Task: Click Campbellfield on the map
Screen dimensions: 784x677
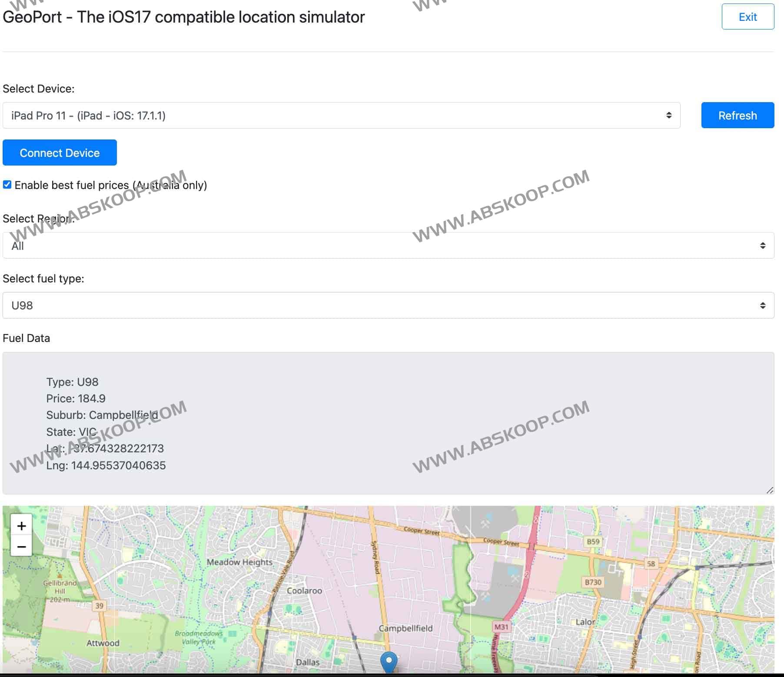Action: (405, 628)
